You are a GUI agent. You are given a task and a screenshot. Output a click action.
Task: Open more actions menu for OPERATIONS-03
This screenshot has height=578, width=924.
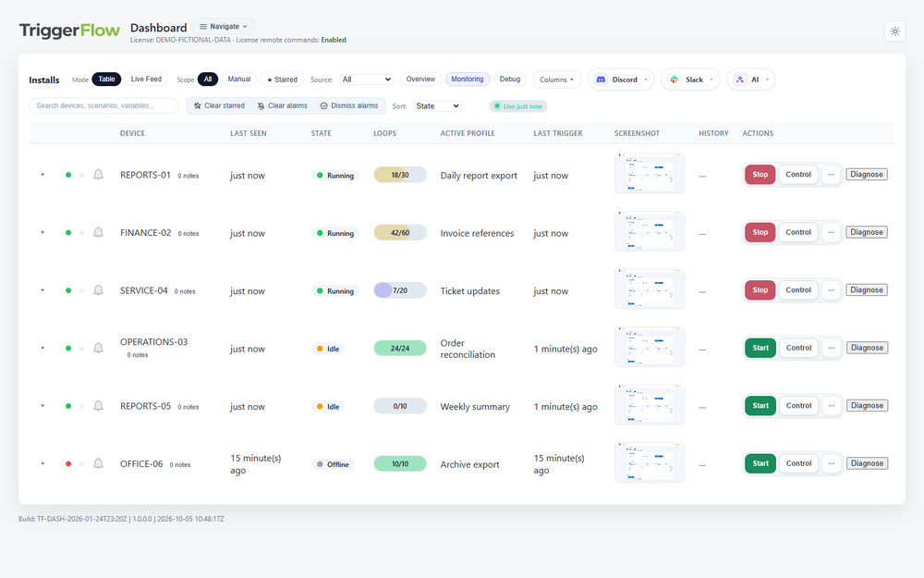pyautogui.click(x=832, y=348)
